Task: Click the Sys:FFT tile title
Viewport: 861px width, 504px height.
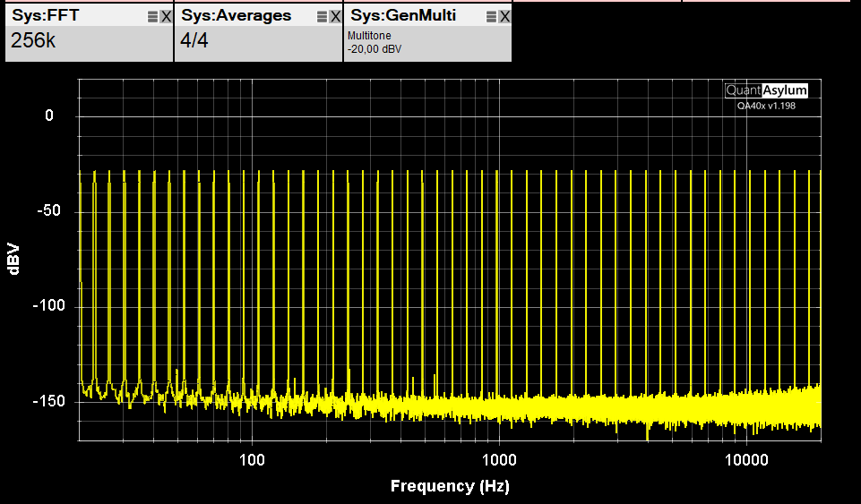Action: click(46, 15)
